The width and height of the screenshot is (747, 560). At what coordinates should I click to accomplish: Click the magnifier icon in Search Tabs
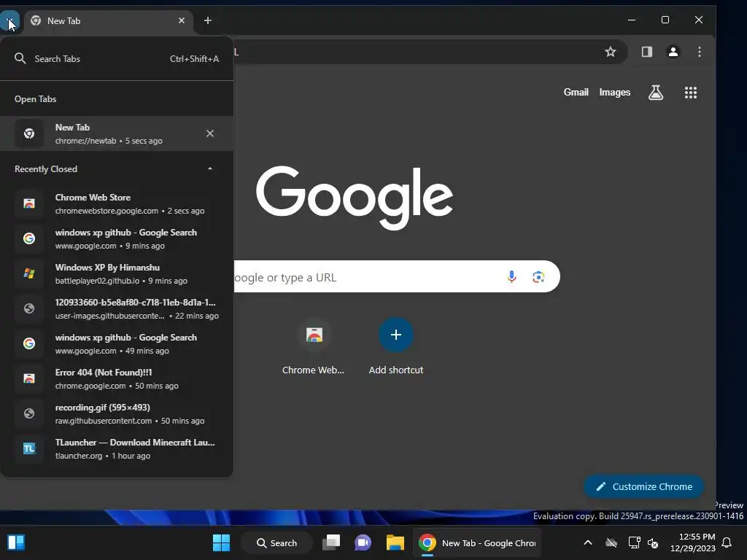pos(20,58)
